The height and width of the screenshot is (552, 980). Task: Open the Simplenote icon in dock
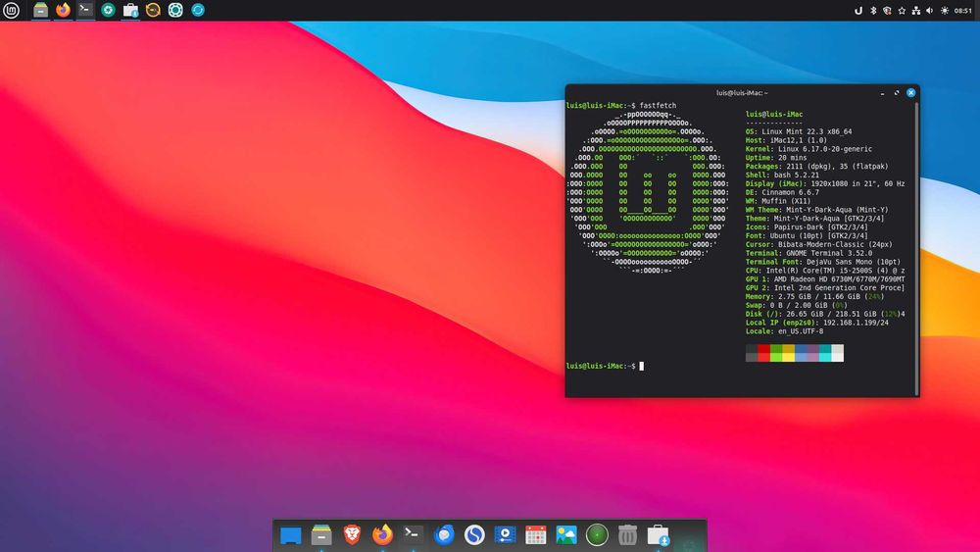(x=474, y=535)
